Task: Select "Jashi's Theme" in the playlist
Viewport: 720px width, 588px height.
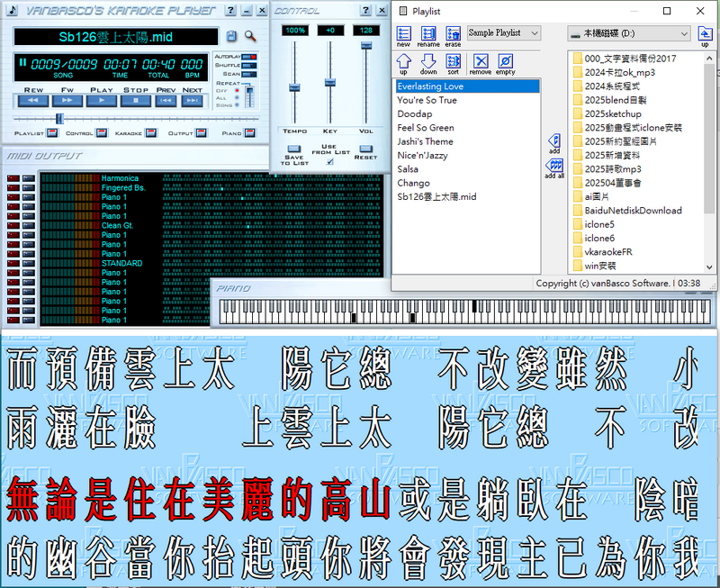Action: pyautogui.click(x=467, y=141)
